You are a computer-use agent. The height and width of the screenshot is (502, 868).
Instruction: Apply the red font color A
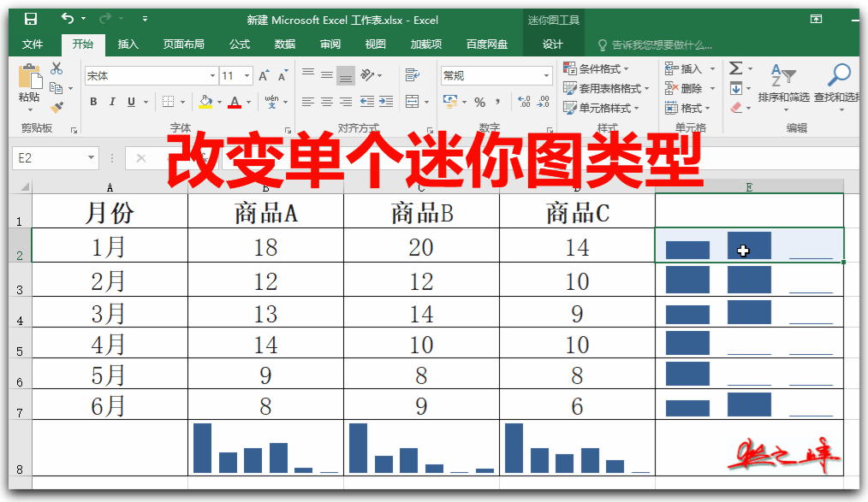[x=235, y=102]
